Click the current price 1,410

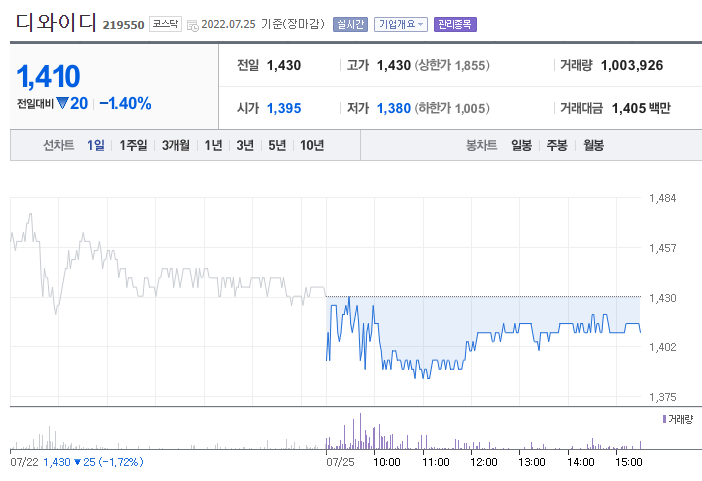pyautogui.click(x=48, y=76)
